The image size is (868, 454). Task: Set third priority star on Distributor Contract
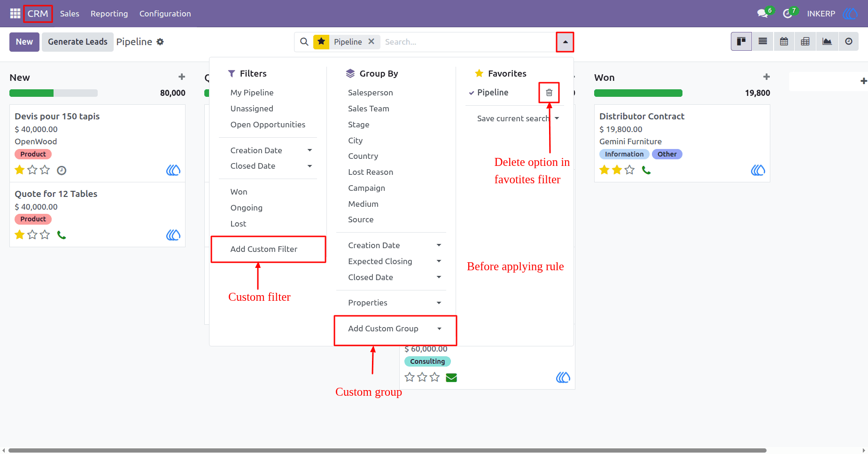(x=630, y=170)
